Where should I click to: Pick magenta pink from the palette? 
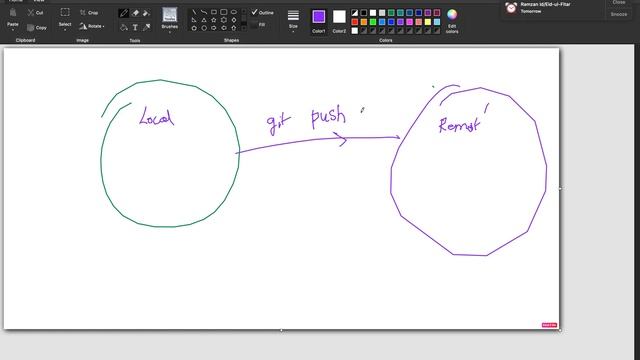click(409, 22)
